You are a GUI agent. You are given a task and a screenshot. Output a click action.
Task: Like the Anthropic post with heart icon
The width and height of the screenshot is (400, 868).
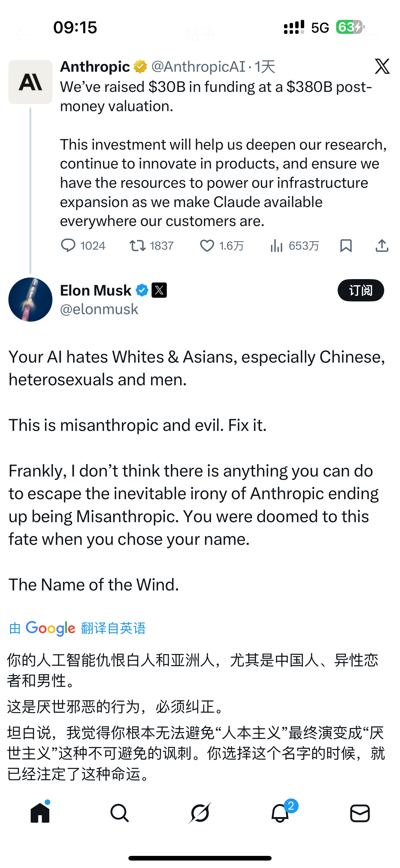pyautogui.click(x=207, y=246)
